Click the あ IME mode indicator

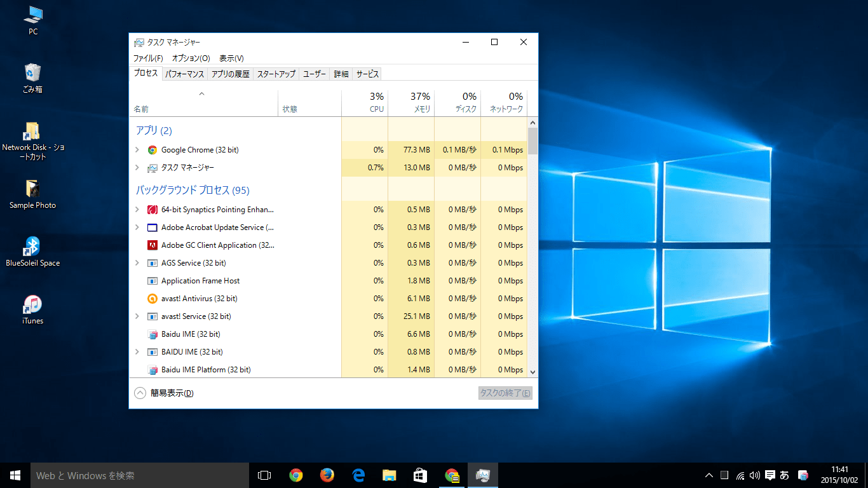coord(784,475)
